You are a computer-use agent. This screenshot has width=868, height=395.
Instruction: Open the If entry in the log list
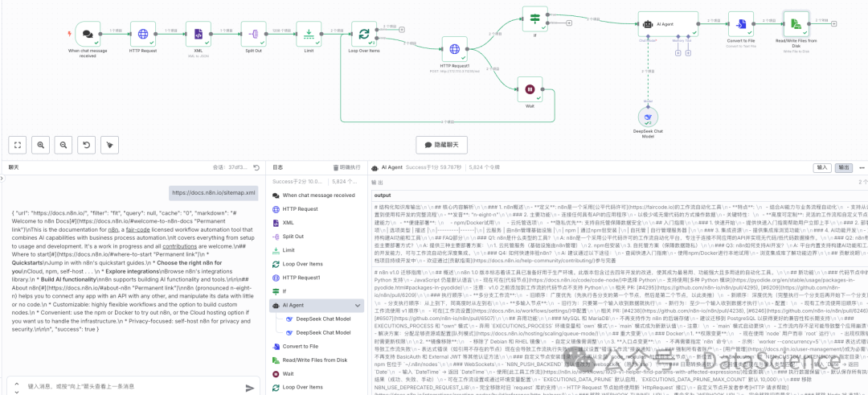[317, 291]
